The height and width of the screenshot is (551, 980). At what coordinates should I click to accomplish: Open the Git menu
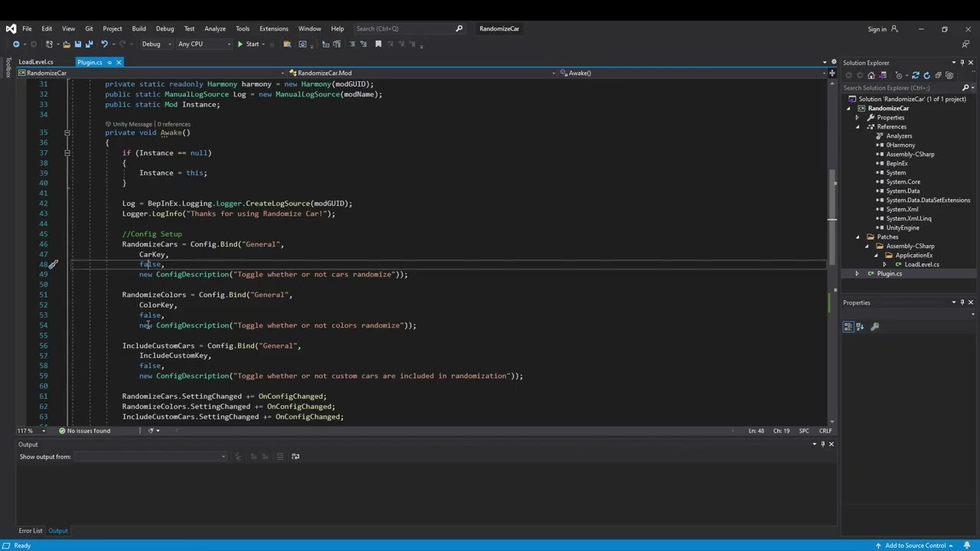[89, 28]
